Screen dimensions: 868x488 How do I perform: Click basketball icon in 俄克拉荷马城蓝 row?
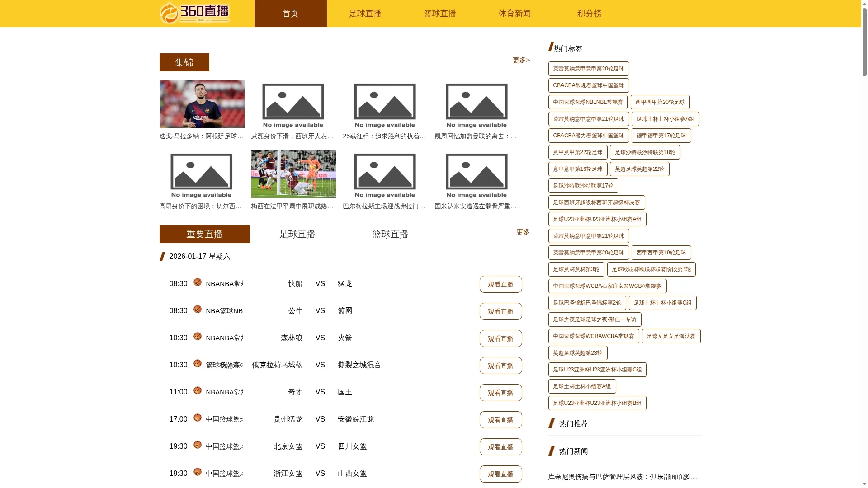pyautogui.click(x=198, y=364)
